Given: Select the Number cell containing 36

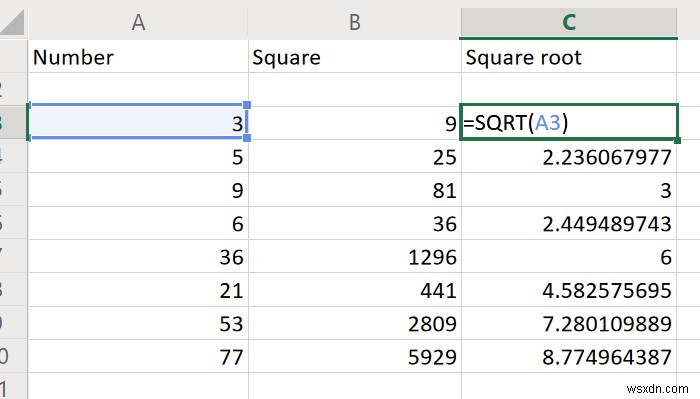Looking at the screenshot, I should (x=138, y=257).
